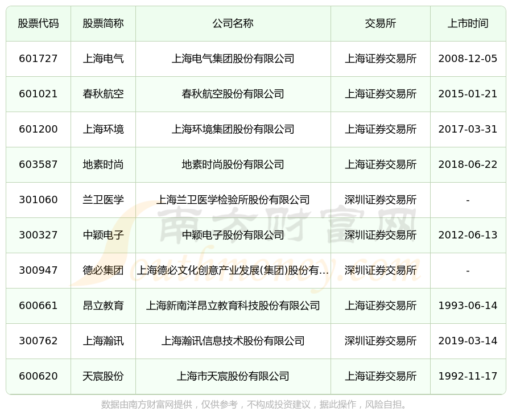The image size is (512, 420).
Task: Click exchange cell in 上海瀚讯 row
Action: pyautogui.click(x=381, y=341)
